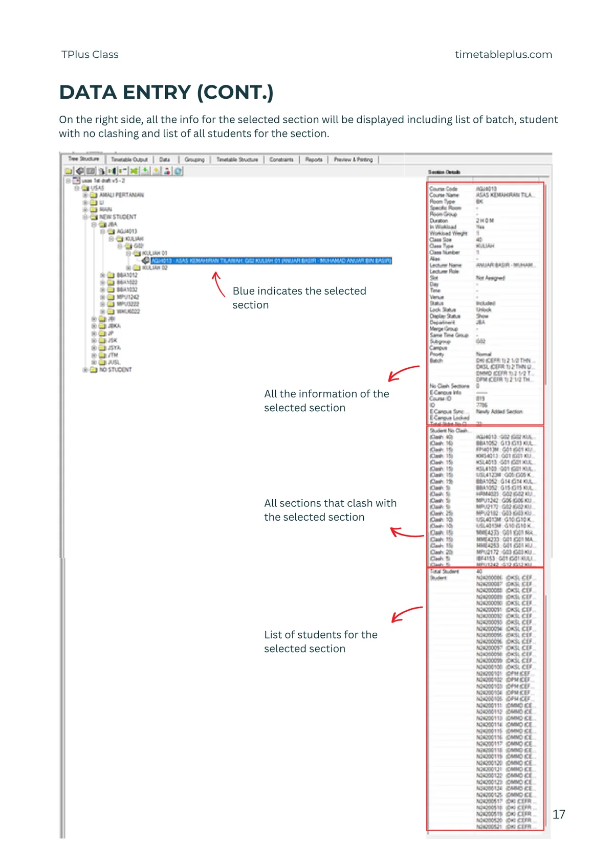Viewport: 614px width, 868px height.
Task: Click the dark printer-like toolbar icon
Action: (80, 171)
